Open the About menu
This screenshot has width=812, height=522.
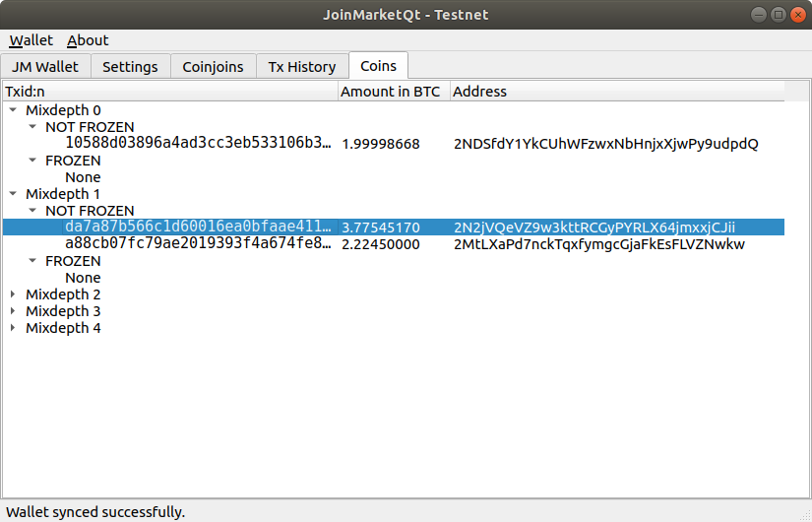88,40
